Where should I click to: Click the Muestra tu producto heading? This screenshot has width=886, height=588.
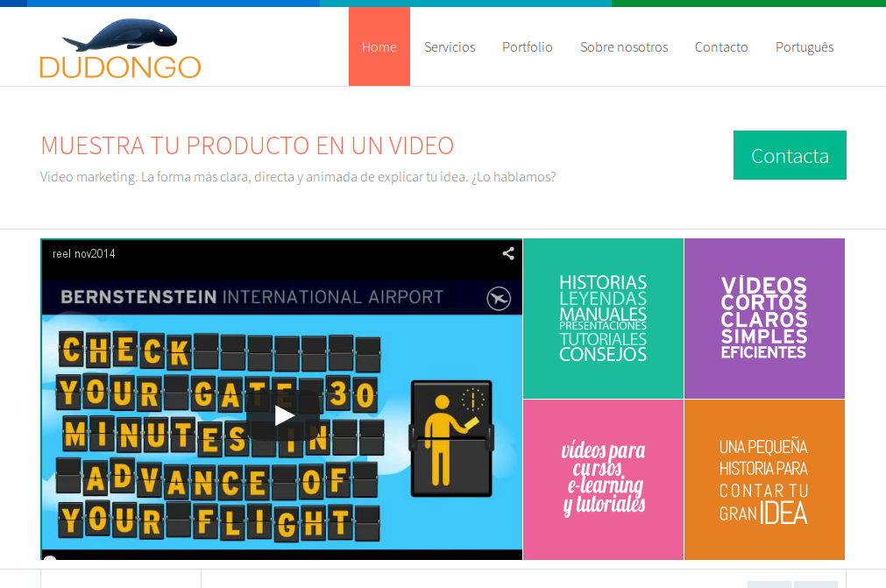tap(247, 145)
